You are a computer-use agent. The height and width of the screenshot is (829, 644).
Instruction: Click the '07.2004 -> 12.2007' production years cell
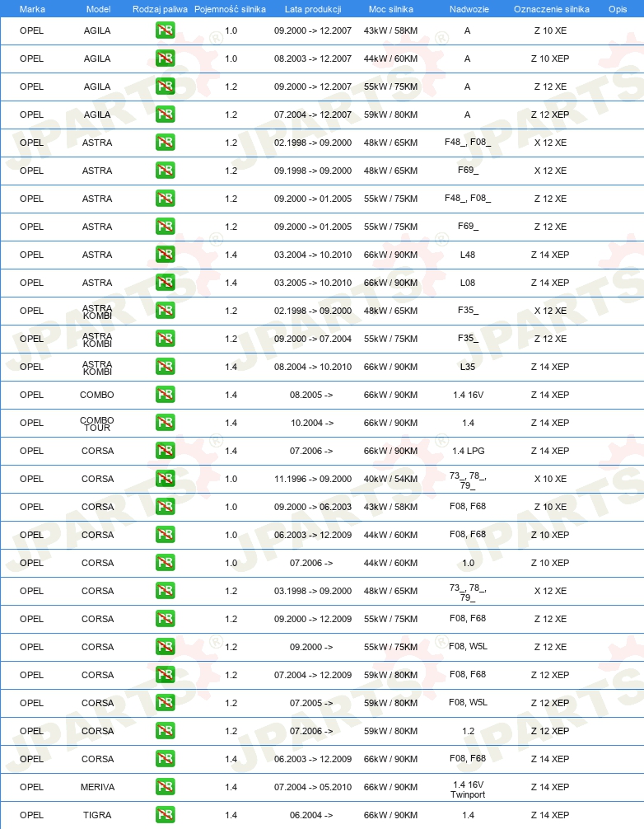pyautogui.click(x=313, y=115)
